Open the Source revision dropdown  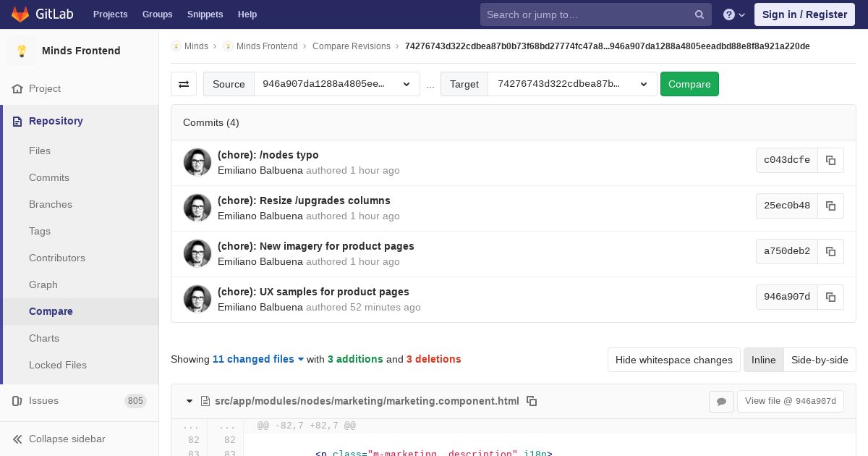pos(336,84)
